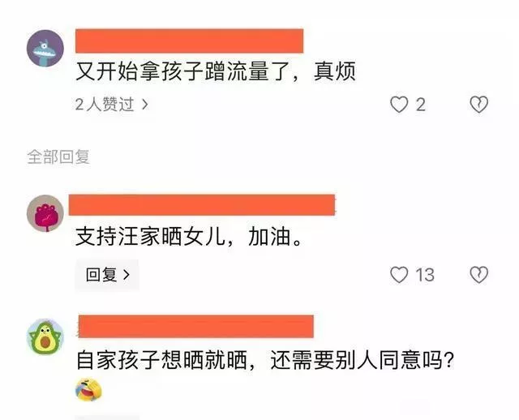Open the rose avatar profile

pyautogui.click(x=45, y=213)
